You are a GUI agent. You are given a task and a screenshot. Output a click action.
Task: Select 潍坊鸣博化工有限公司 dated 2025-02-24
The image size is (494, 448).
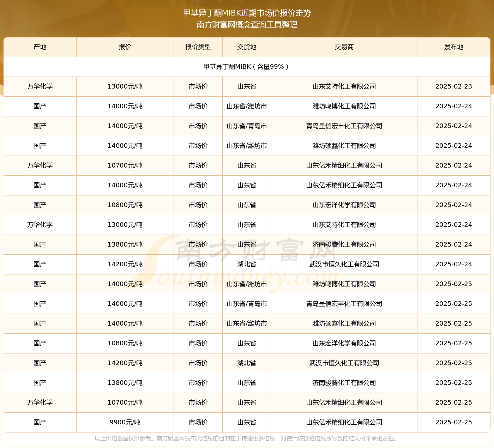(344, 106)
